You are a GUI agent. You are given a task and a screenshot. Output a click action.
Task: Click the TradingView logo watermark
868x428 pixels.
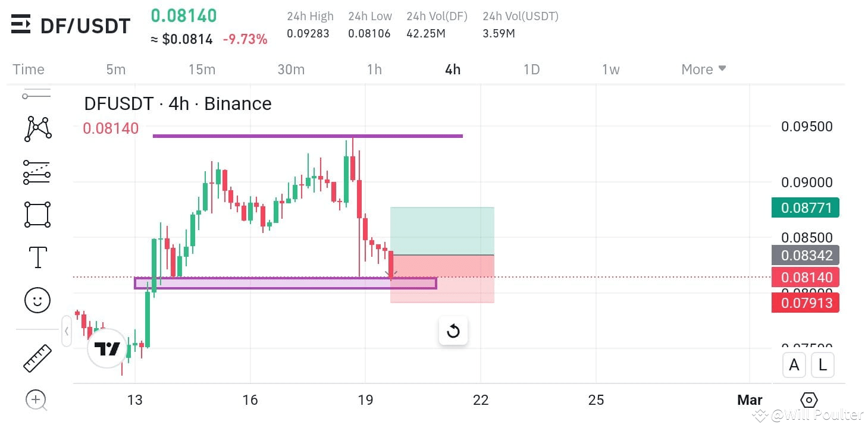click(x=106, y=350)
